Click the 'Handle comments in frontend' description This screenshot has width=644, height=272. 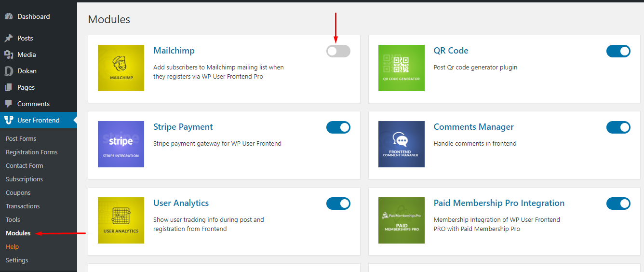475,143
